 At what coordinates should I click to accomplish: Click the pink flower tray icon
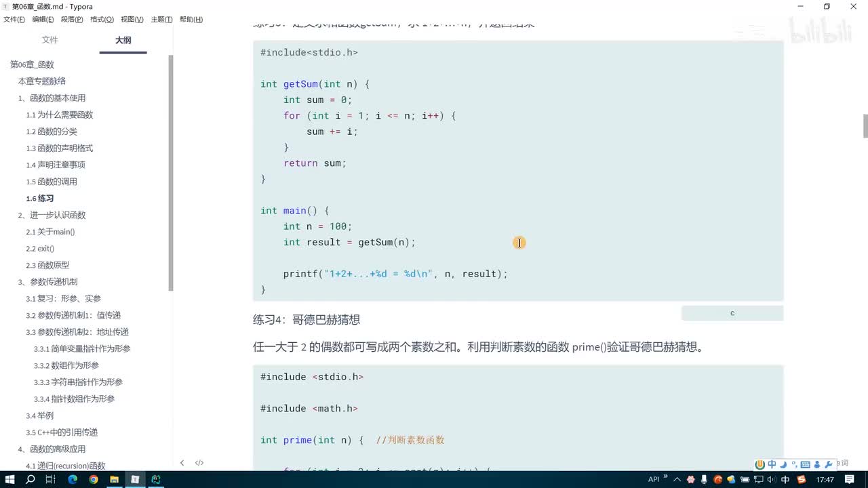tap(690, 479)
